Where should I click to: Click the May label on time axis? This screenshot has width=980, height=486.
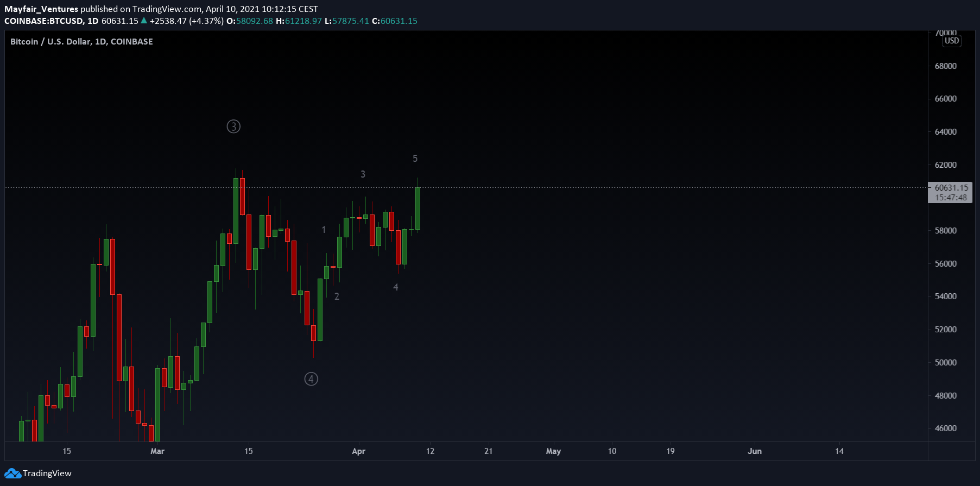pos(553,451)
